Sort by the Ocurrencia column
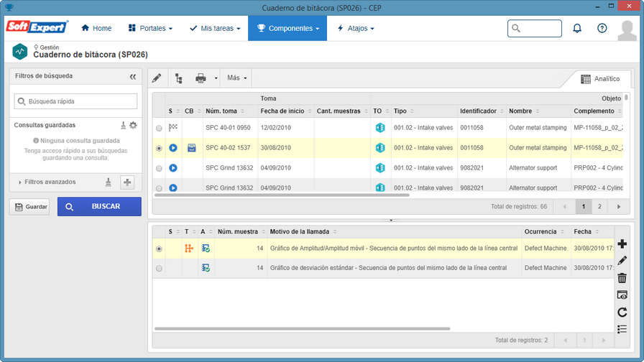 point(544,232)
